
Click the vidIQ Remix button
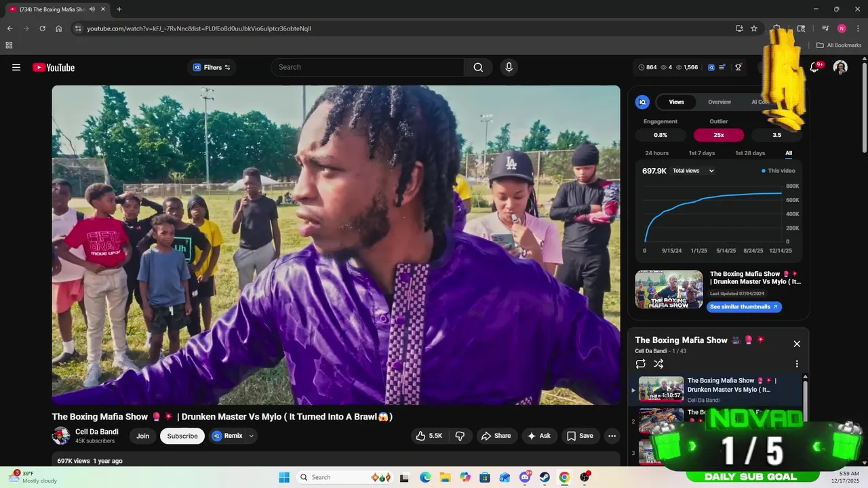pyautogui.click(x=227, y=436)
